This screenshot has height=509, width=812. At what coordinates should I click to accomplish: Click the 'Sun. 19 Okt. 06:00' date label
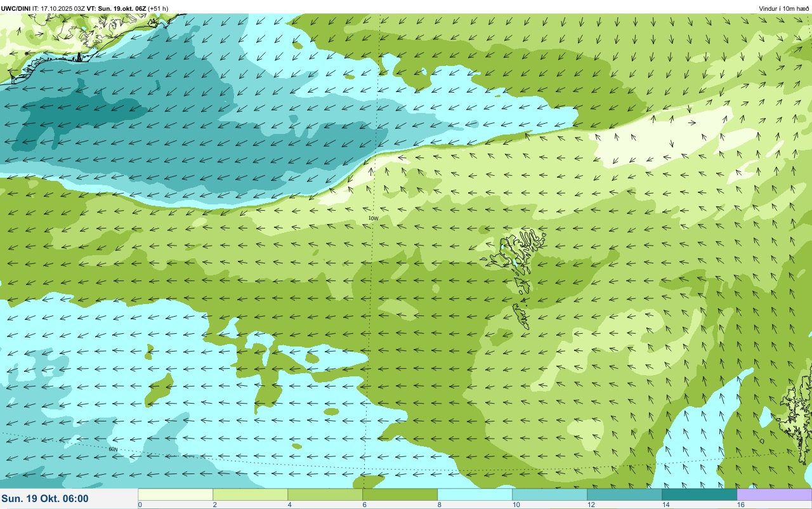[x=45, y=499]
